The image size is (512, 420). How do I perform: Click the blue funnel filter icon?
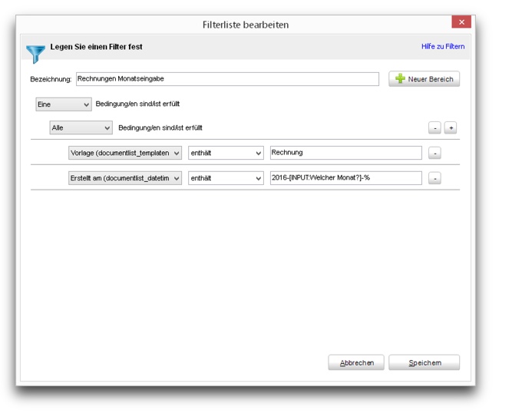pyautogui.click(x=35, y=54)
